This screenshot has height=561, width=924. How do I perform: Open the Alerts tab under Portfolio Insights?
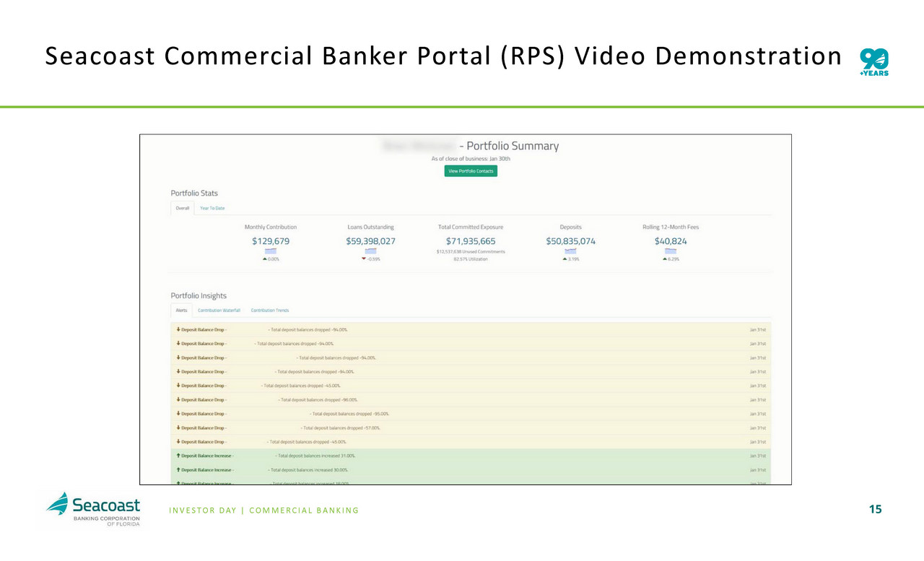point(181,310)
